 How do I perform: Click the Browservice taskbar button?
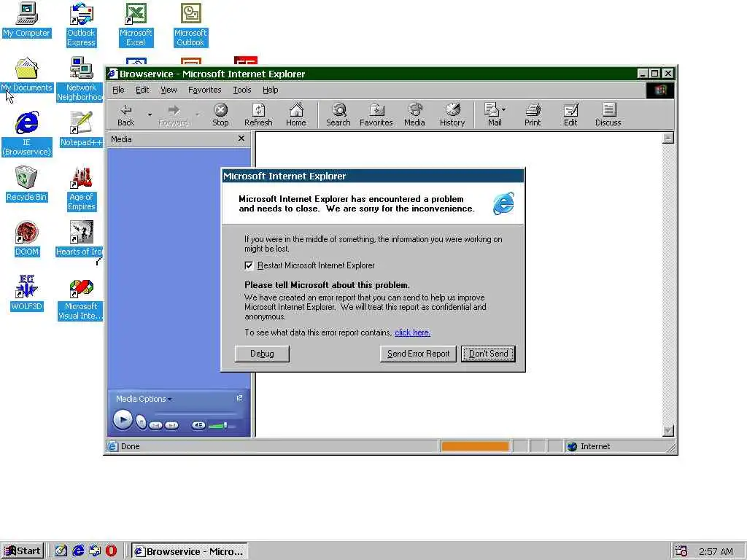[x=190, y=551]
